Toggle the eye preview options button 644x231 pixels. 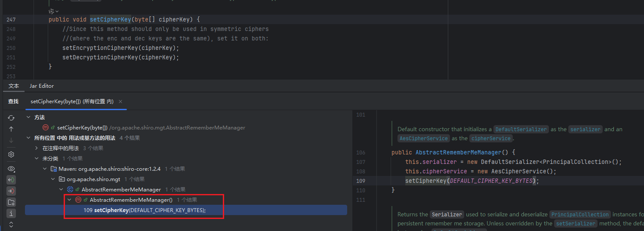coord(11,169)
